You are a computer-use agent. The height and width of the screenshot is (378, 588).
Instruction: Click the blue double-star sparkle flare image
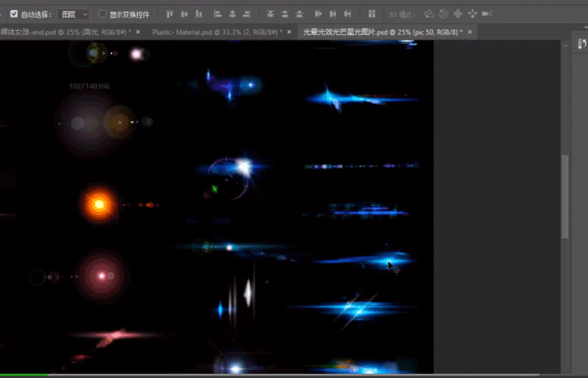354,310
